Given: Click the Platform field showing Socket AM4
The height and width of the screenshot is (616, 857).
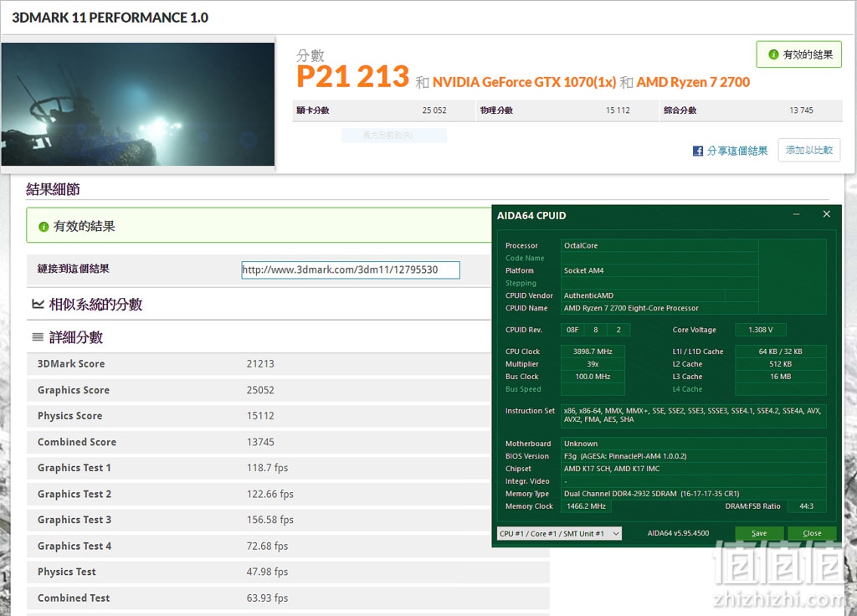Looking at the screenshot, I should (659, 270).
